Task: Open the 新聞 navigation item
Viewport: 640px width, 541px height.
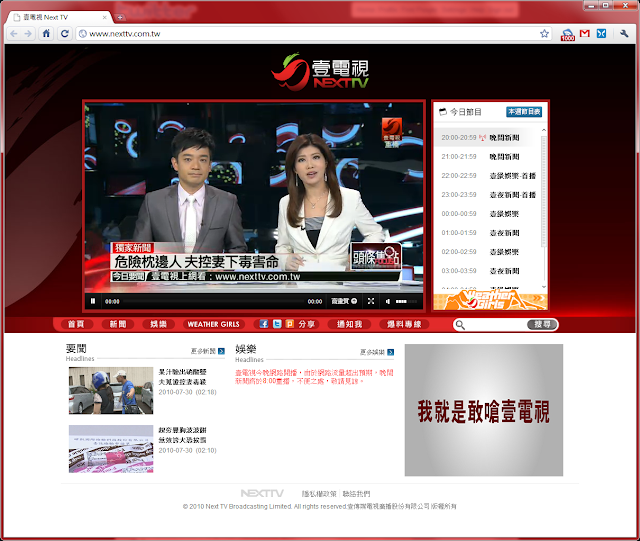Action: click(118, 324)
